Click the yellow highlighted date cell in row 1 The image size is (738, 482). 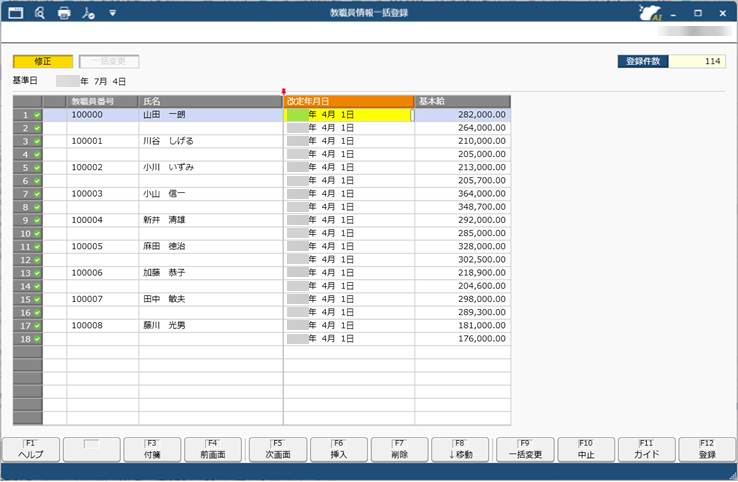348,115
